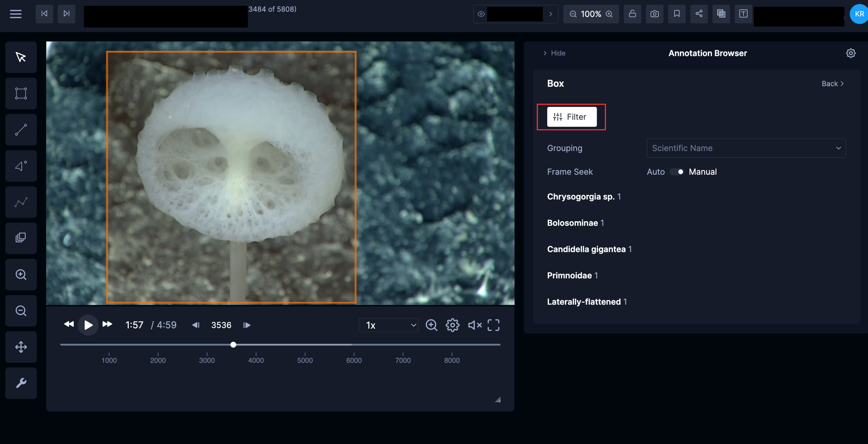The width and height of the screenshot is (868, 444).
Task: Open the 1x playback speed dropdown
Action: (388, 325)
